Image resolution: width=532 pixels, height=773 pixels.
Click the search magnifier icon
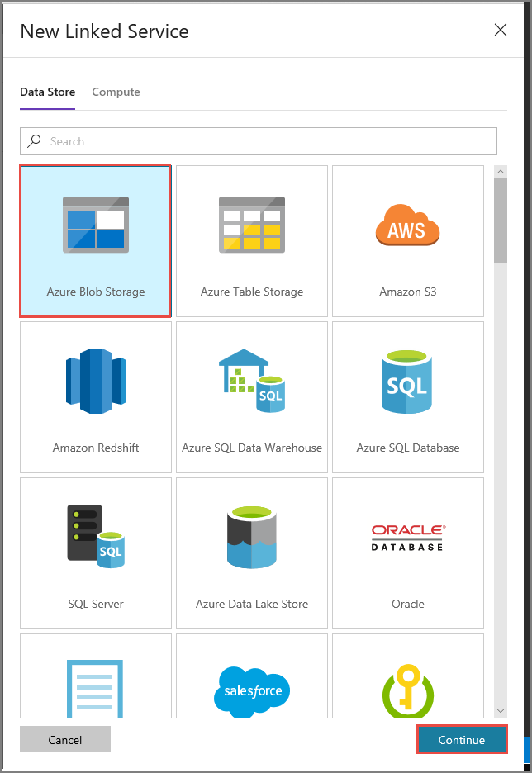click(x=34, y=140)
